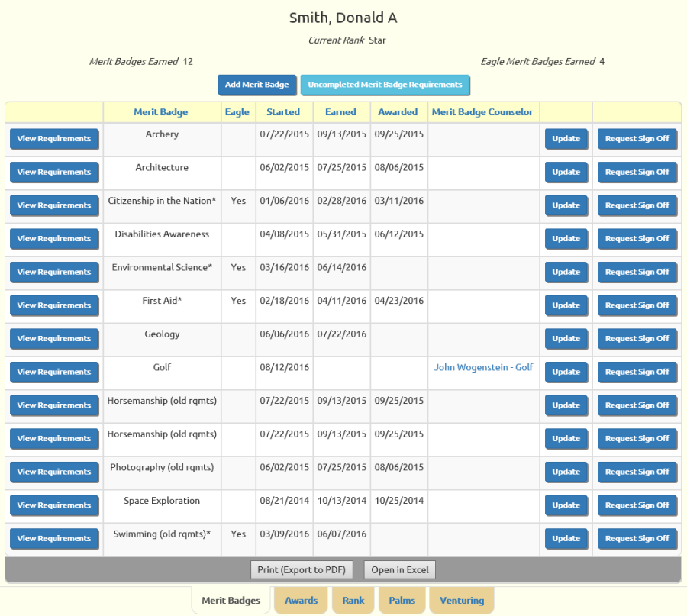Request Sign Off for Environmental Science
Screen dimensions: 687x616
pos(637,272)
